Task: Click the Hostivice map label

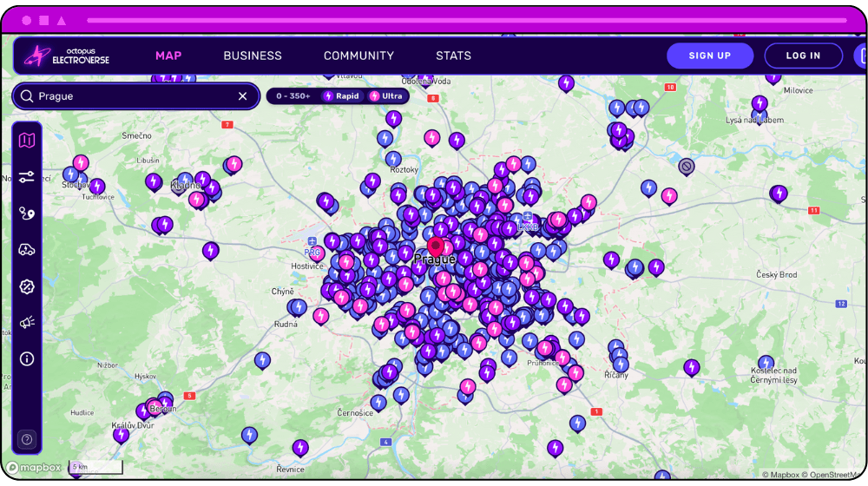Action: 307,266
